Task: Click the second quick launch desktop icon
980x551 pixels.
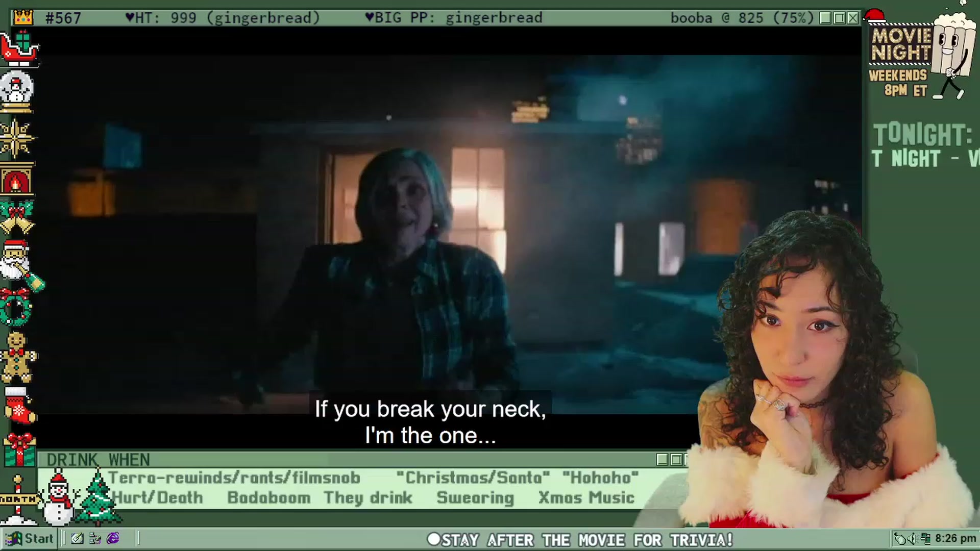Action: pos(95,538)
